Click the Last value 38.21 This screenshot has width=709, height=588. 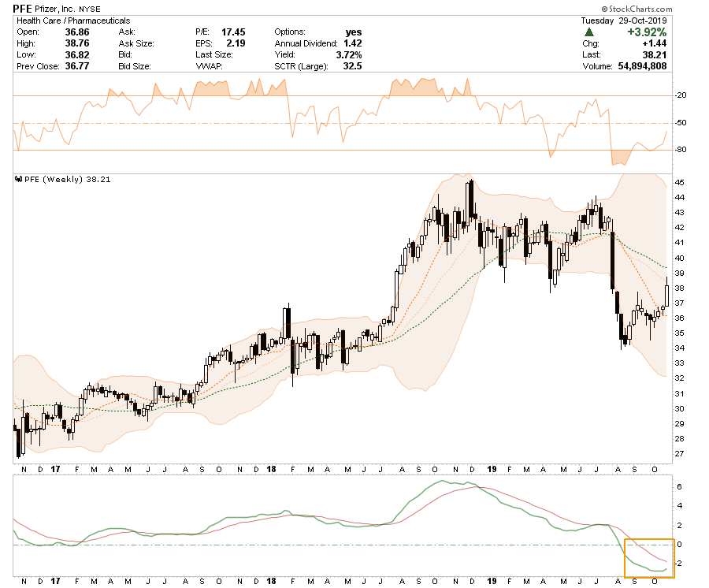[655, 54]
